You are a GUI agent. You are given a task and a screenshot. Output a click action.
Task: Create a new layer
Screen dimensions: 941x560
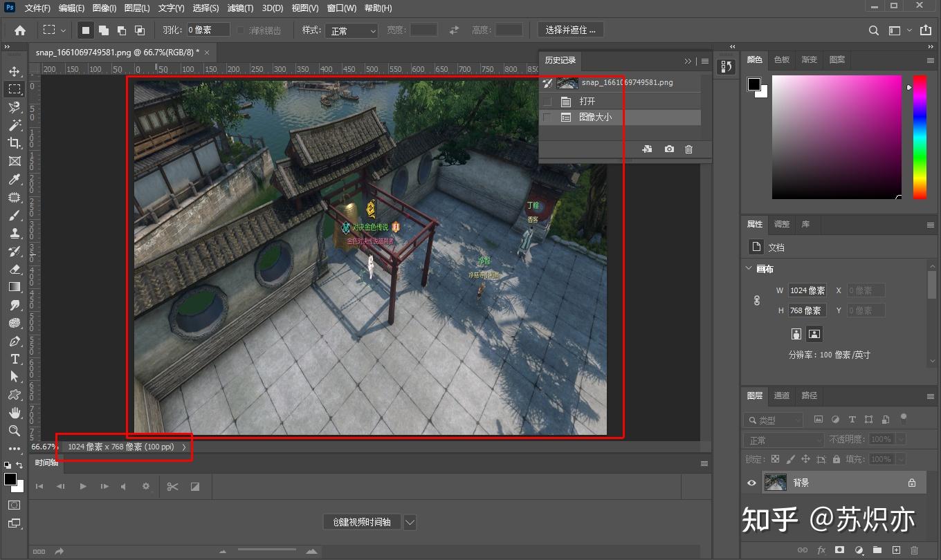(x=896, y=550)
